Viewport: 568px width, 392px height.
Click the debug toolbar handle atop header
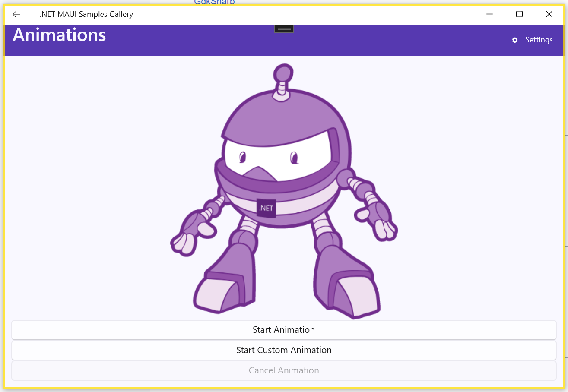tap(284, 29)
